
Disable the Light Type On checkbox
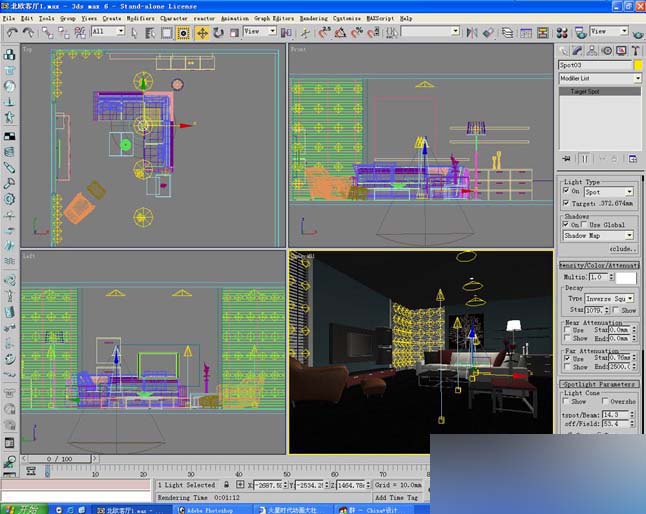coord(567,191)
